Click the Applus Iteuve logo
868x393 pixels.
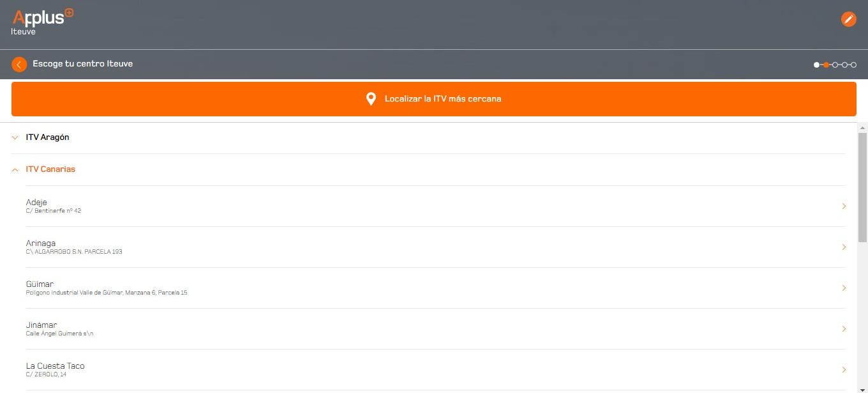[42, 22]
